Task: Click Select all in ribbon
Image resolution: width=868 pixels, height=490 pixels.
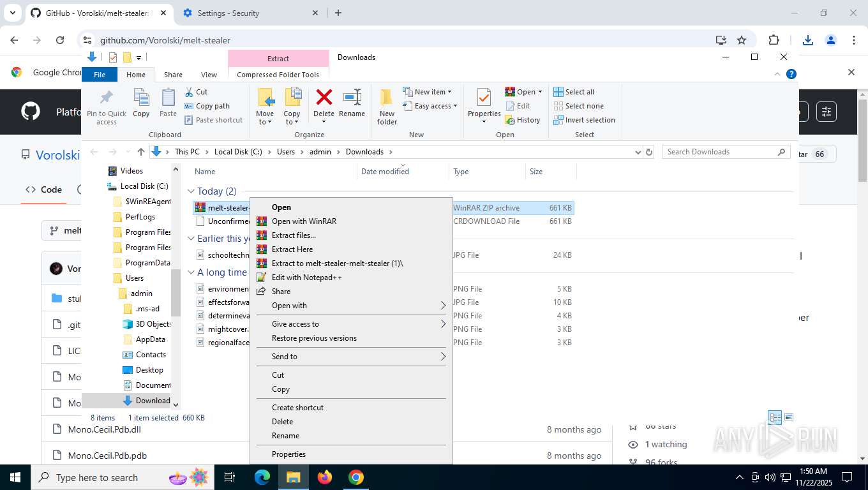Action: tap(574, 92)
